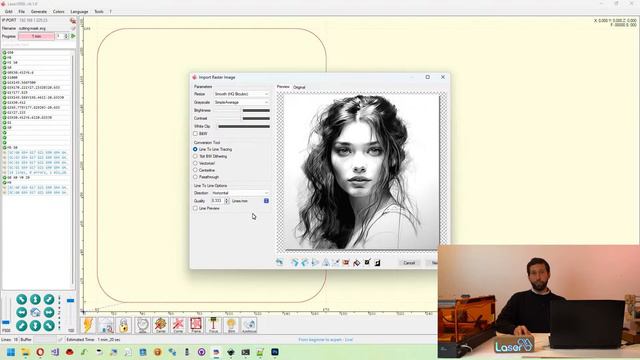Click the Corner custom button
Image resolution: width=640 pixels, height=360 pixels.
(x=178, y=325)
